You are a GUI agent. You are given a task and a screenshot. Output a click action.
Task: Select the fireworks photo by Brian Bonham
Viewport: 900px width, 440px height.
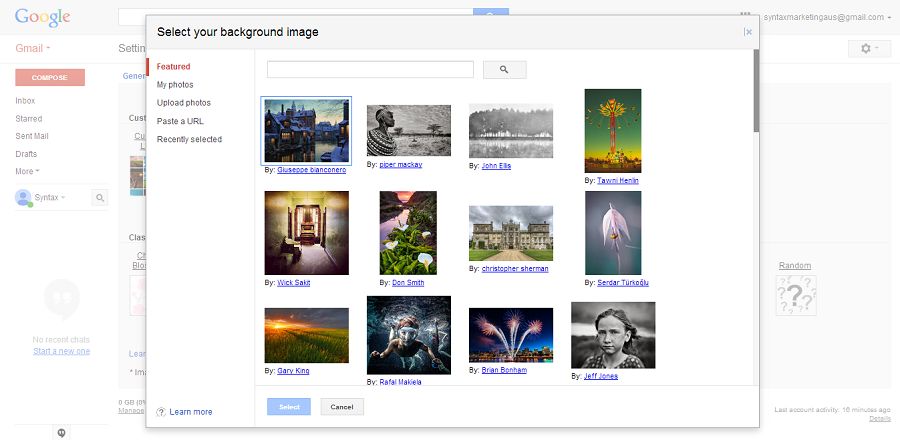click(x=511, y=335)
